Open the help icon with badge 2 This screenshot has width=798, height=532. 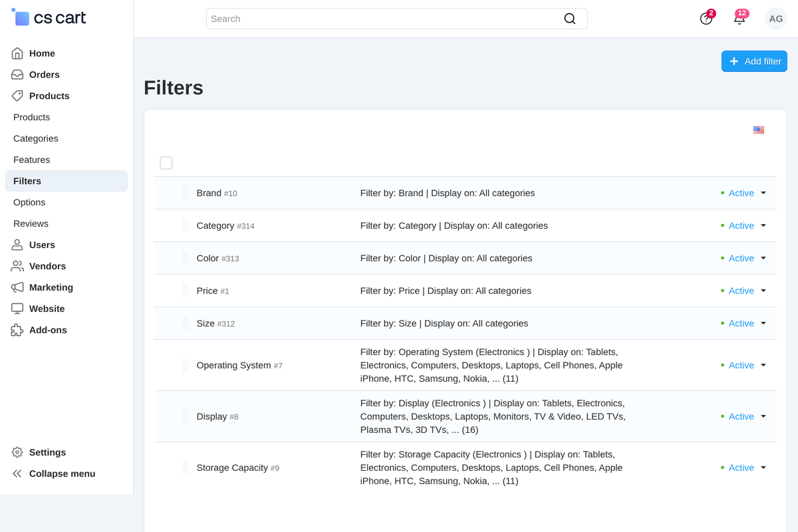706,19
